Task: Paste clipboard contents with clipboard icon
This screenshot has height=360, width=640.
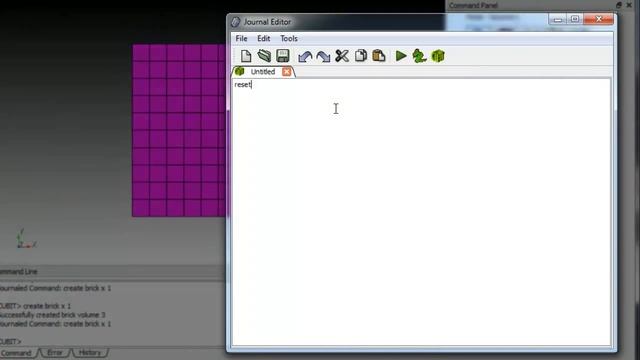Action: [x=379, y=56]
